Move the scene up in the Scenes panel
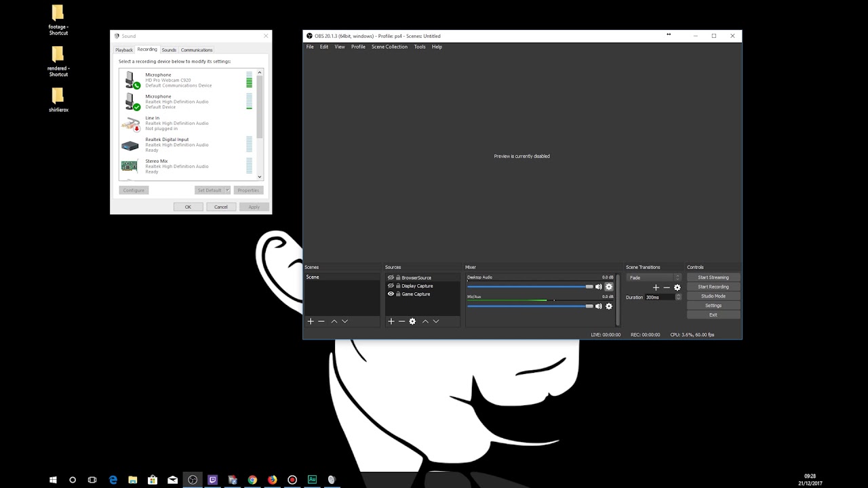The image size is (868, 488). point(334,321)
